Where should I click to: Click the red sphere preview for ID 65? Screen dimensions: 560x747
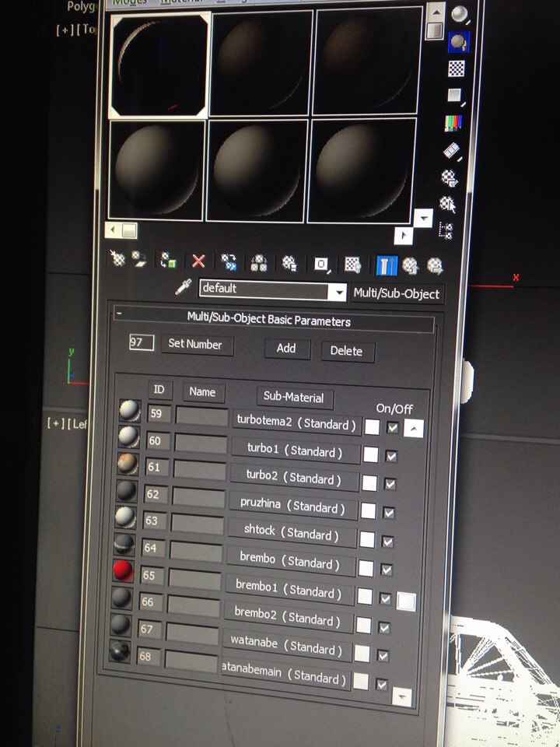click(x=123, y=570)
